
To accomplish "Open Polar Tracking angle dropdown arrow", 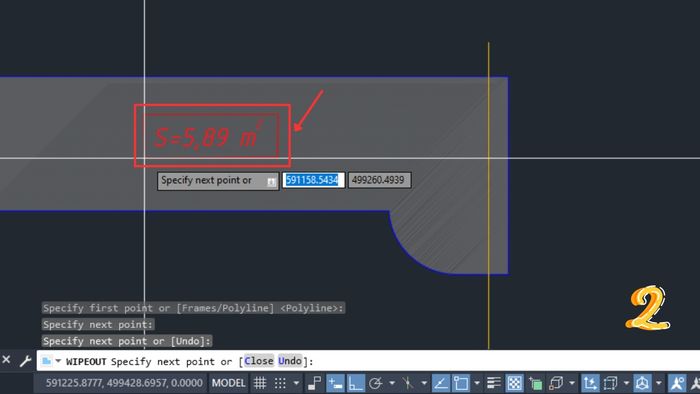I will (x=392, y=383).
